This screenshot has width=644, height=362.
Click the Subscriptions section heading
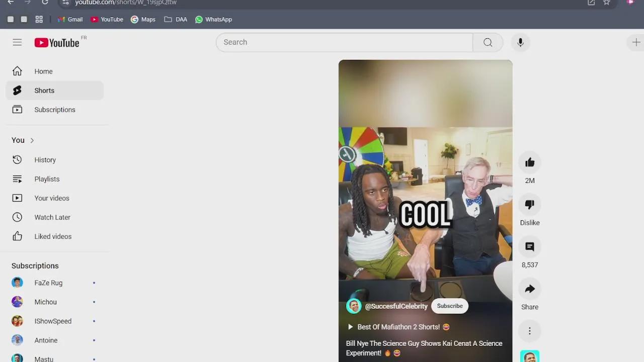[x=35, y=265]
